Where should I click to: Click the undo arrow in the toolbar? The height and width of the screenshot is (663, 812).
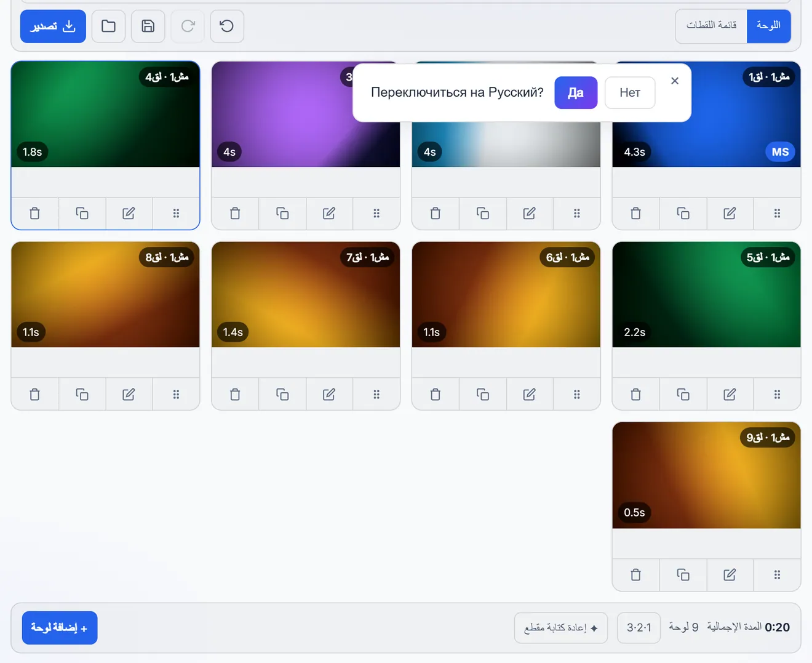tap(227, 26)
